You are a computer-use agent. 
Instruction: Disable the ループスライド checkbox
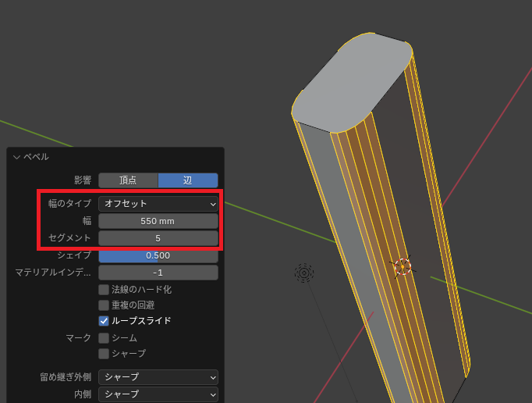[x=104, y=321]
